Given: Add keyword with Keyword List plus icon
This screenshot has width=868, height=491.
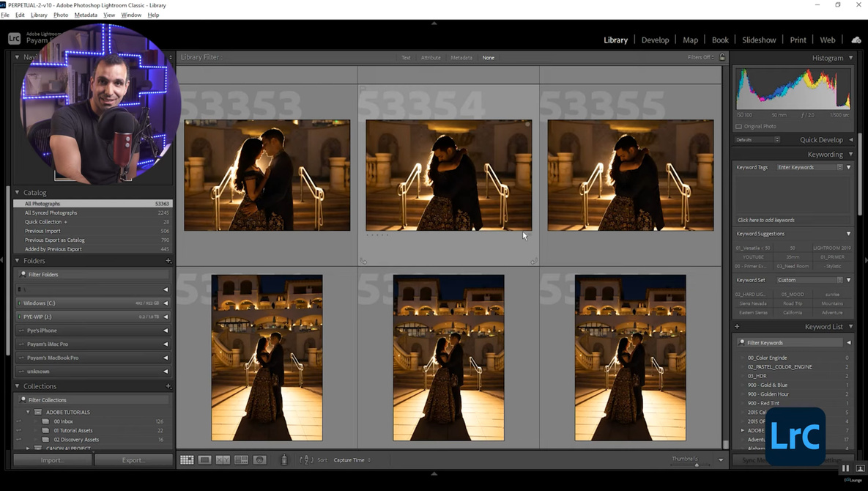Looking at the screenshot, I should tap(737, 327).
